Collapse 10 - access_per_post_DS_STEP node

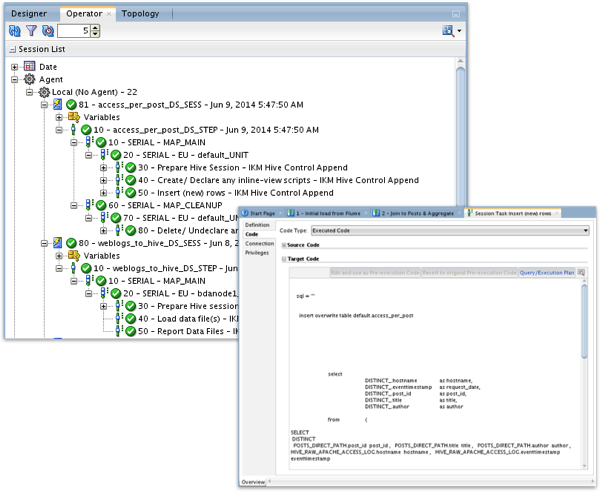59,130
